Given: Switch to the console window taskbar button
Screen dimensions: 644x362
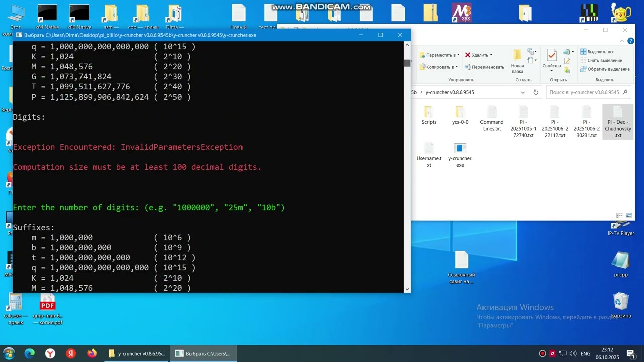Looking at the screenshot, I should coord(202,353).
